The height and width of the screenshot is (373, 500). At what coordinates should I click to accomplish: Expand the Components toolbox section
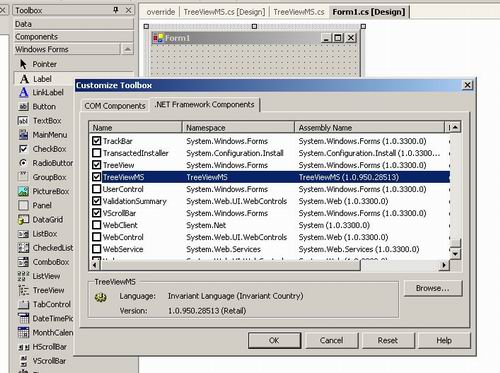74,36
